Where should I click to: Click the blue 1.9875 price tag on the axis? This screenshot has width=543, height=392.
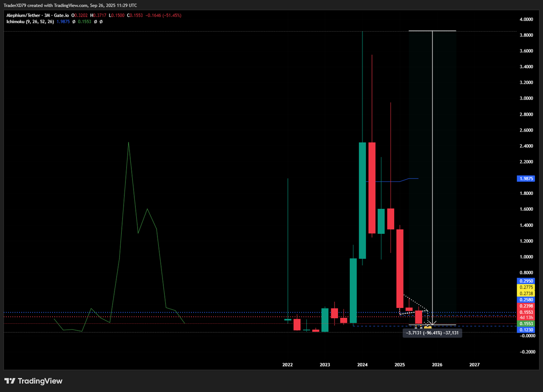pyautogui.click(x=526, y=179)
